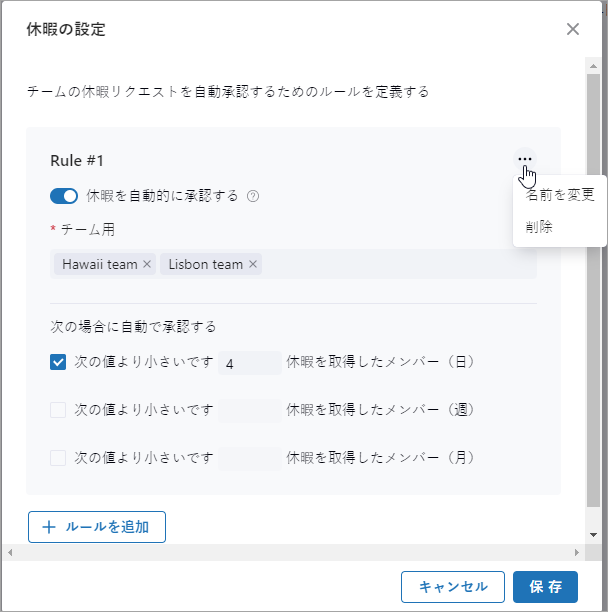Select 削除 from the rule menu
The width and height of the screenshot is (608, 612).
pyautogui.click(x=540, y=227)
